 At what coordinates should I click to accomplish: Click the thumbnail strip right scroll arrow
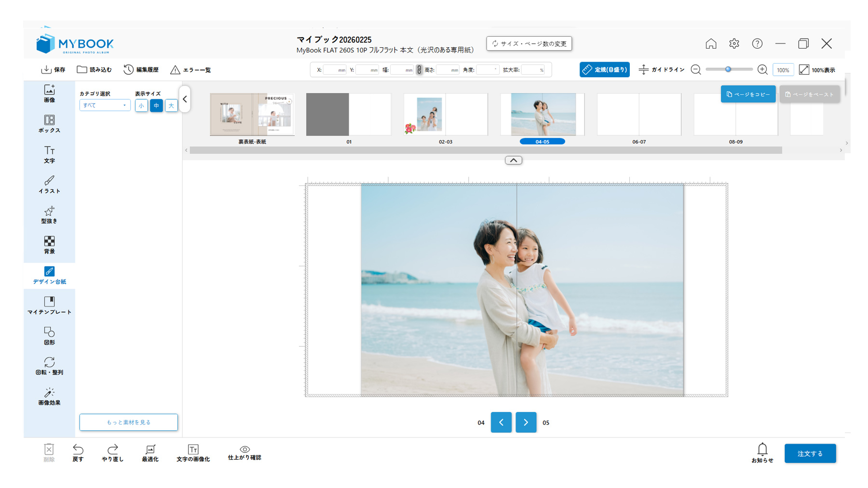click(841, 150)
